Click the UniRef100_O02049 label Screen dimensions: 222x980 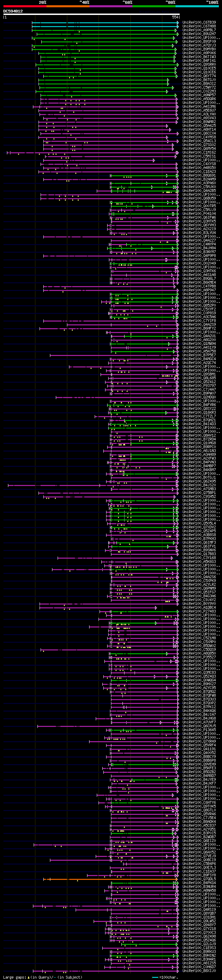point(199,263)
